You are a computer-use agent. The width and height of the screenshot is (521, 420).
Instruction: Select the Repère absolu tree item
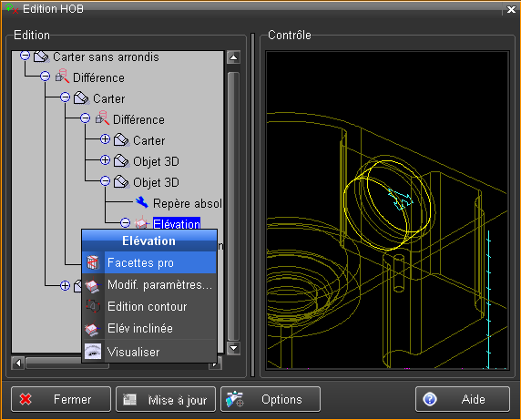[187, 203]
